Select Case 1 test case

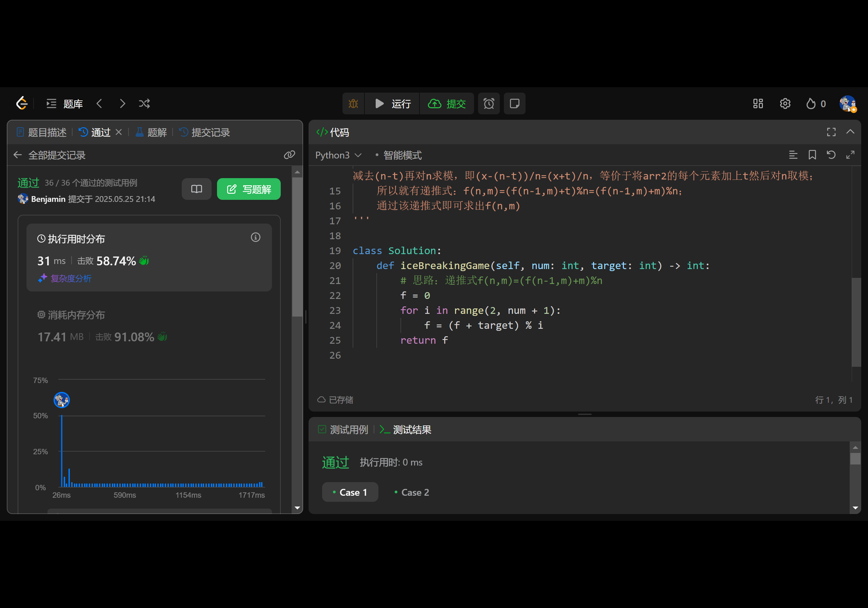(x=350, y=492)
